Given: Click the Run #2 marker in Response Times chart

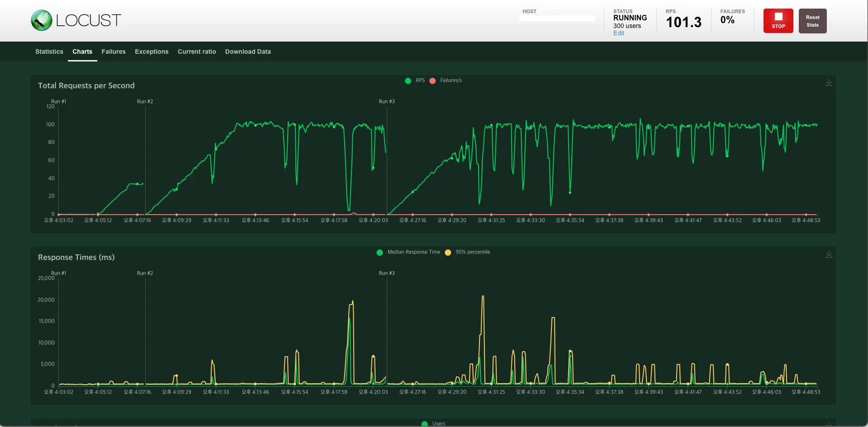Looking at the screenshot, I should (x=145, y=273).
